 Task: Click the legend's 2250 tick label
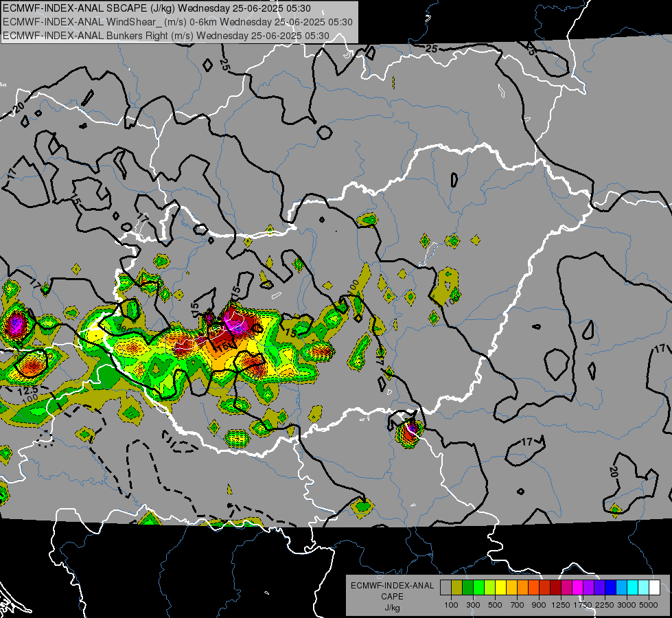[604, 605]
